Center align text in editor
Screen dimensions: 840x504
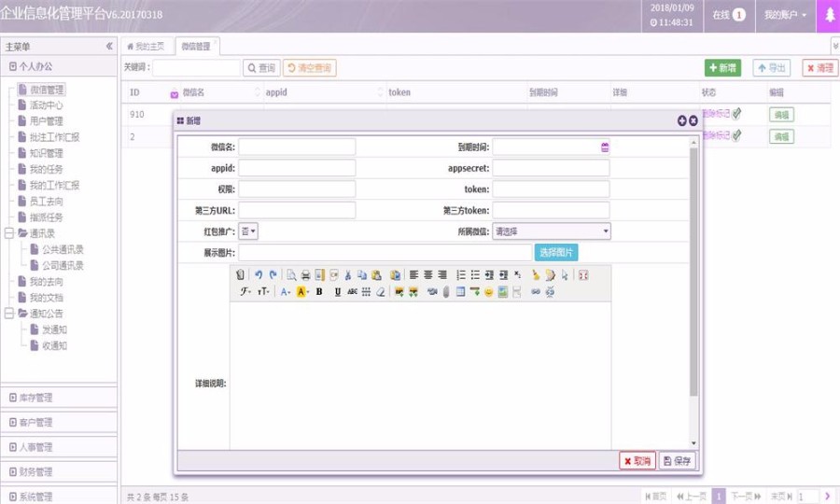[x=428, y=275]
